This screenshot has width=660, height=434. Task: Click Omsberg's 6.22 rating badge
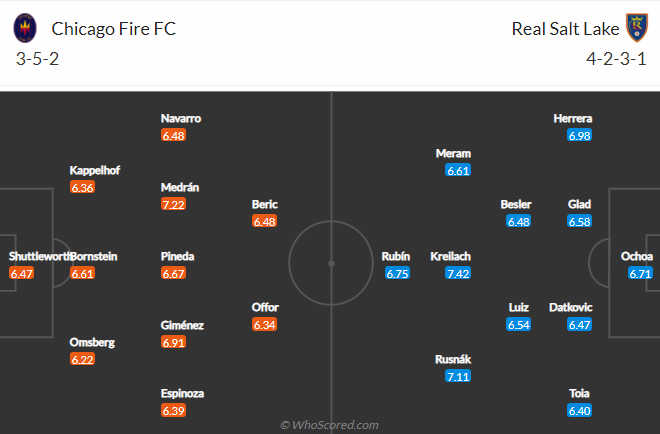(82, 359)
